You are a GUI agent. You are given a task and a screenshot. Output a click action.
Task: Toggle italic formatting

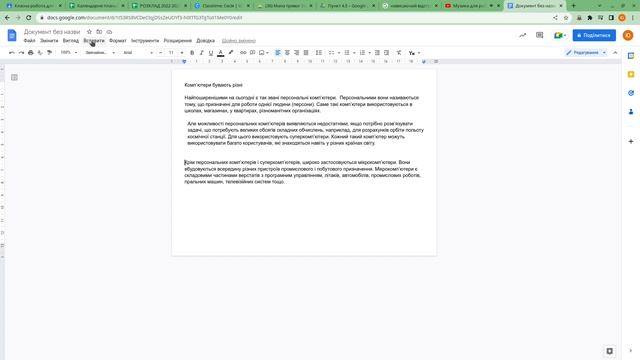coord(201,53)
